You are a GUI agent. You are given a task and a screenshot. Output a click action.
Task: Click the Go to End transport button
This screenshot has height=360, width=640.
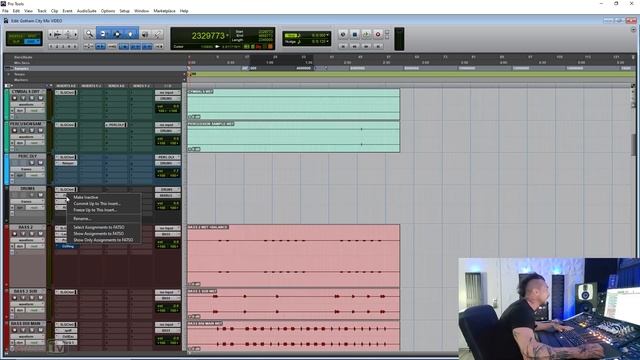378,47
